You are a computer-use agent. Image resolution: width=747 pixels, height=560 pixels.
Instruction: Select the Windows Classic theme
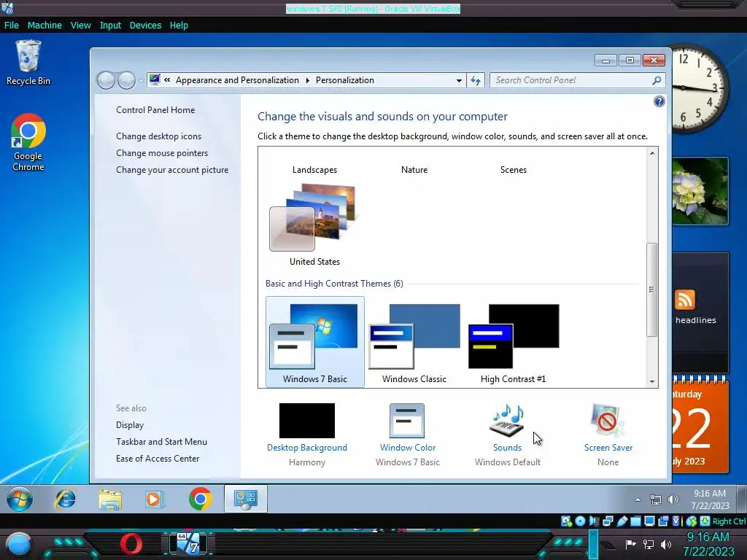414,343
